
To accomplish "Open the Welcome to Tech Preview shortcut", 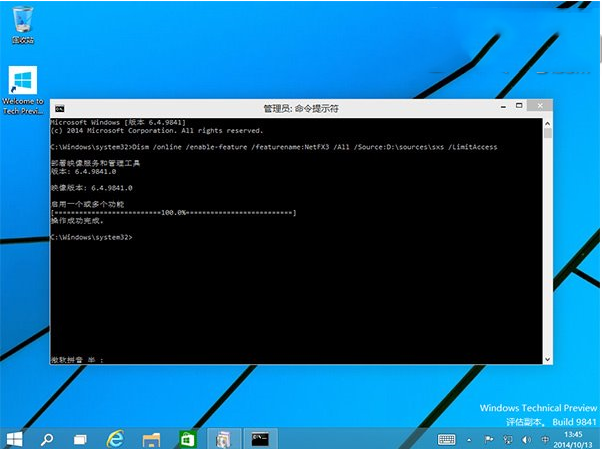I will pyautogui.click(x=23, y=90).
